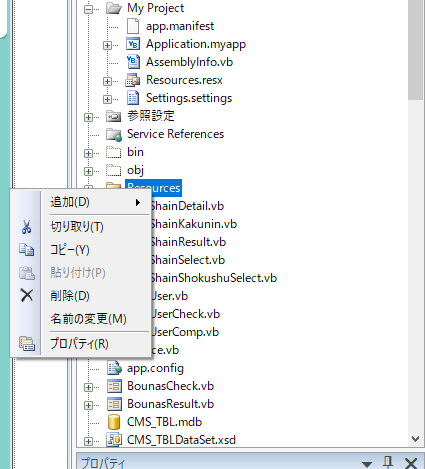Expand the BounasResult.vb node
This screenshot has width=425, height=469.
tap(88, 405)
